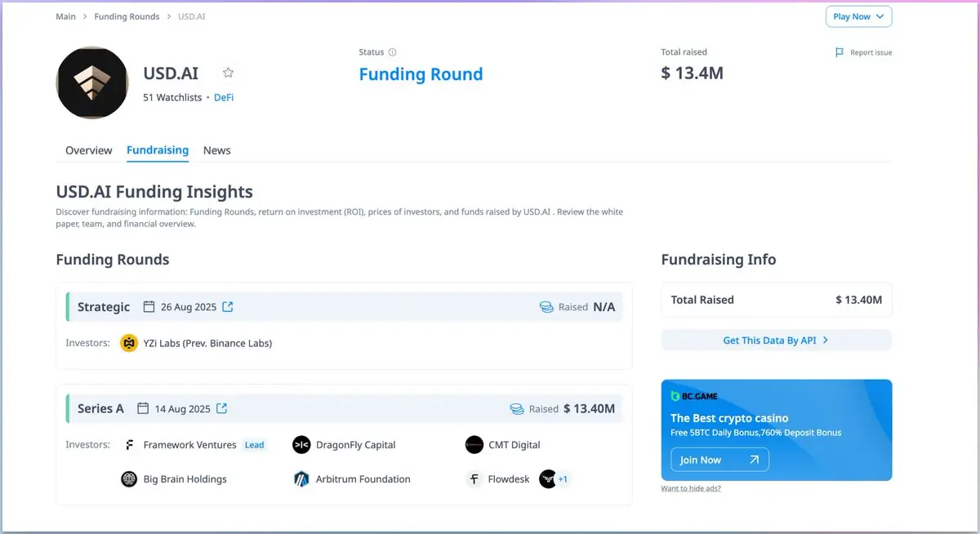Click the Arbitrum Foundation logo icon

pyautogui.click(x=301, y=479)
